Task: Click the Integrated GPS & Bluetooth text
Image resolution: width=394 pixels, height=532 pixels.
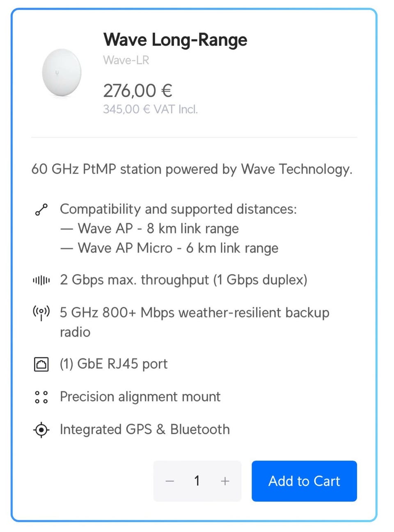Action: [144, 429]
